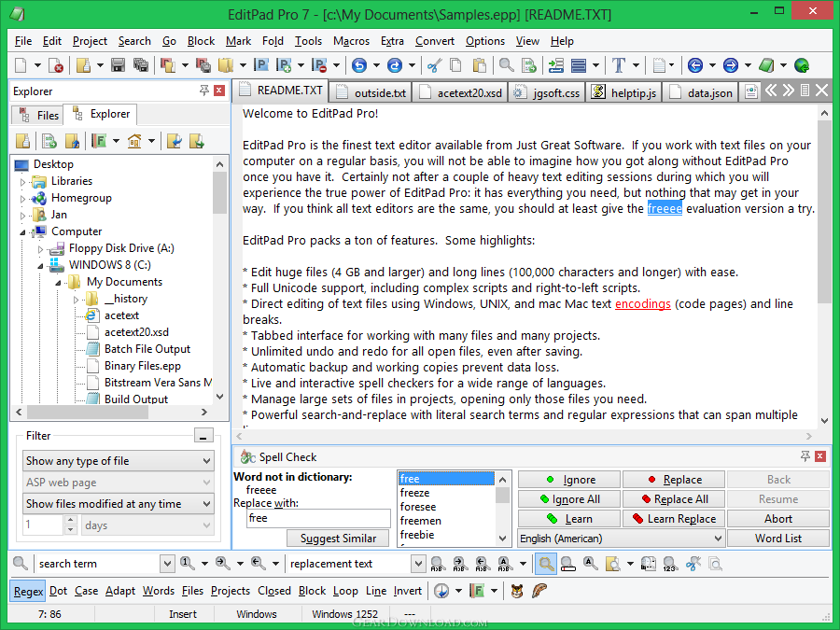Click the tab list icon
Image resolution: width=840 pixels, height=630 pixels.
(805, 90)
